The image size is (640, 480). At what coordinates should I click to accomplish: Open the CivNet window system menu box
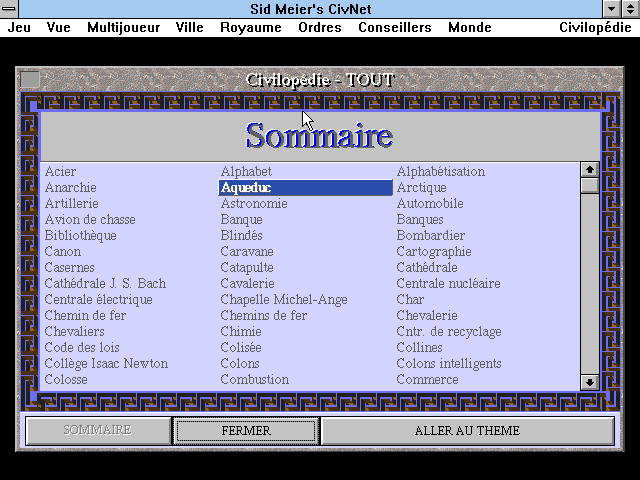point(9,9)
